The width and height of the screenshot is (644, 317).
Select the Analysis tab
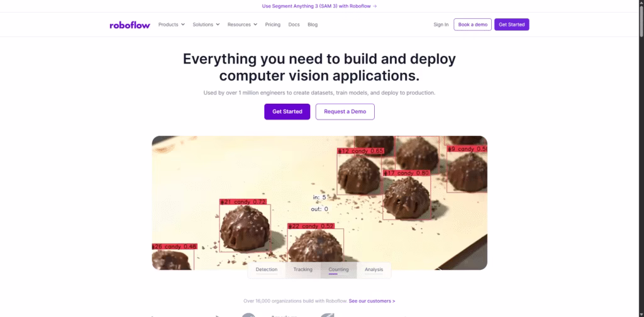click(374, 270)
